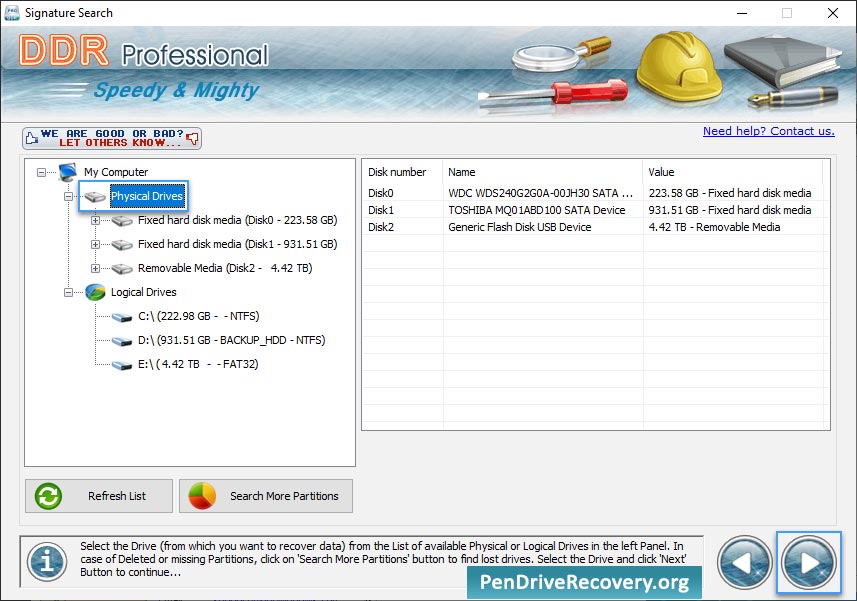The image size is (857, 601).
Task: Click the E:\ FAT32 drive icon
Action: click(122, 365)
